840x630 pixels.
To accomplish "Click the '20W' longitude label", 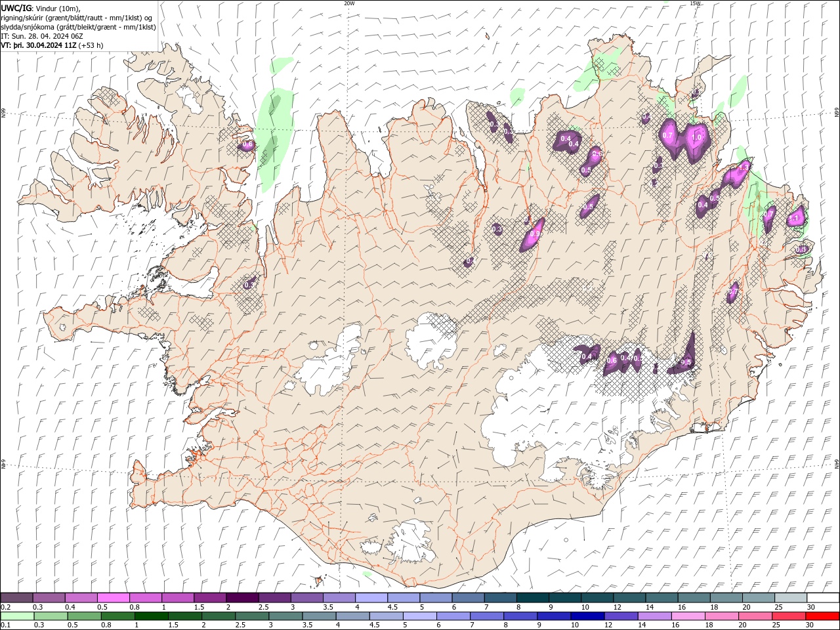I will click(x=349, y=3).
